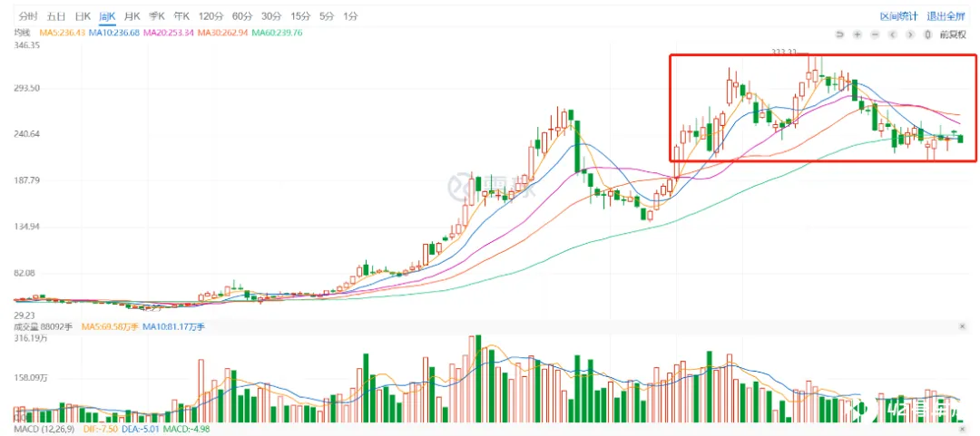
Task: Click the MA5:236.43 indicator value
Action: (64, 33)
